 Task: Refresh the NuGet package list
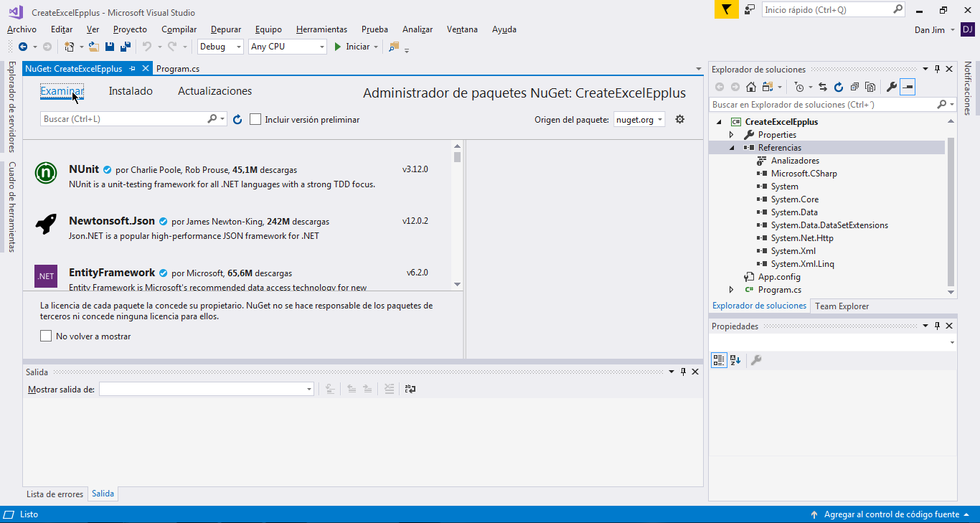coord(237,120)
